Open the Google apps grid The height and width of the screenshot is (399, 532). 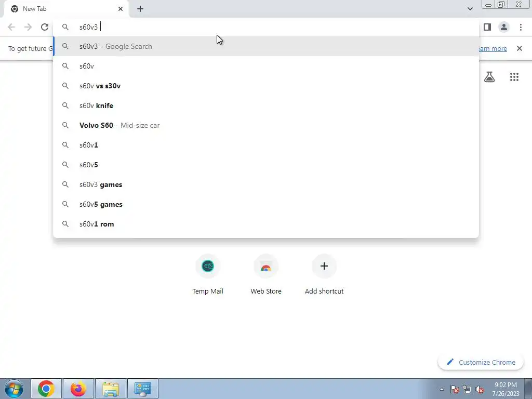514,77
